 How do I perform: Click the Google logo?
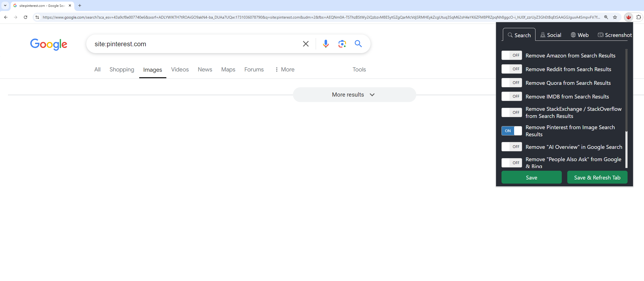click(49, 44)
